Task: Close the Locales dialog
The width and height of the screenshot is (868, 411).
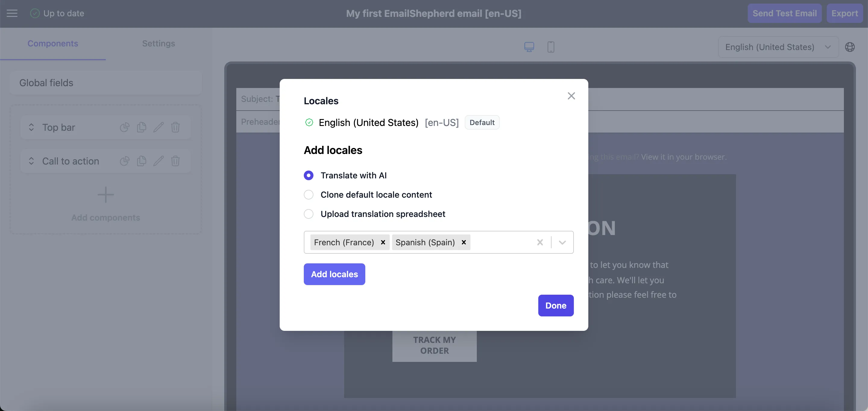Action: pyautogui.click(x=571, y=96)
